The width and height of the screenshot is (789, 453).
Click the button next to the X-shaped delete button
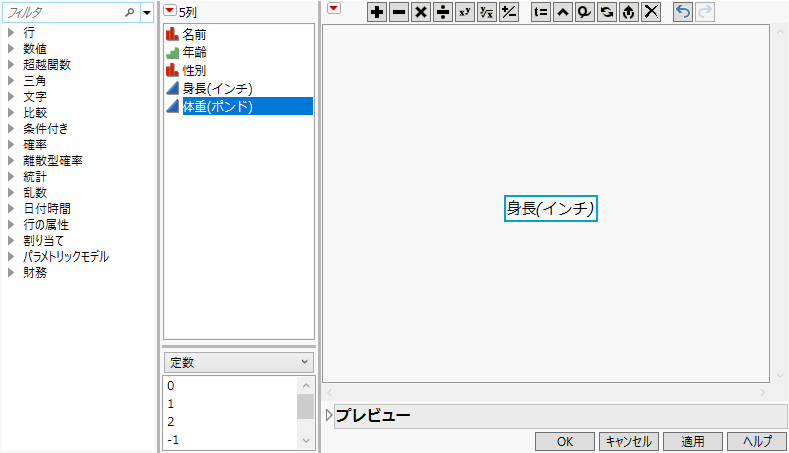(x=628, y=12)
